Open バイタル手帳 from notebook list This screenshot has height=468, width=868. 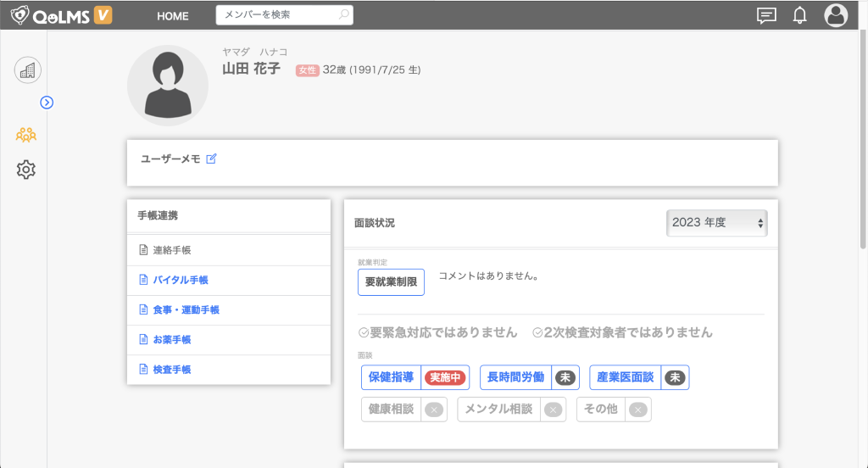point(180,280)
